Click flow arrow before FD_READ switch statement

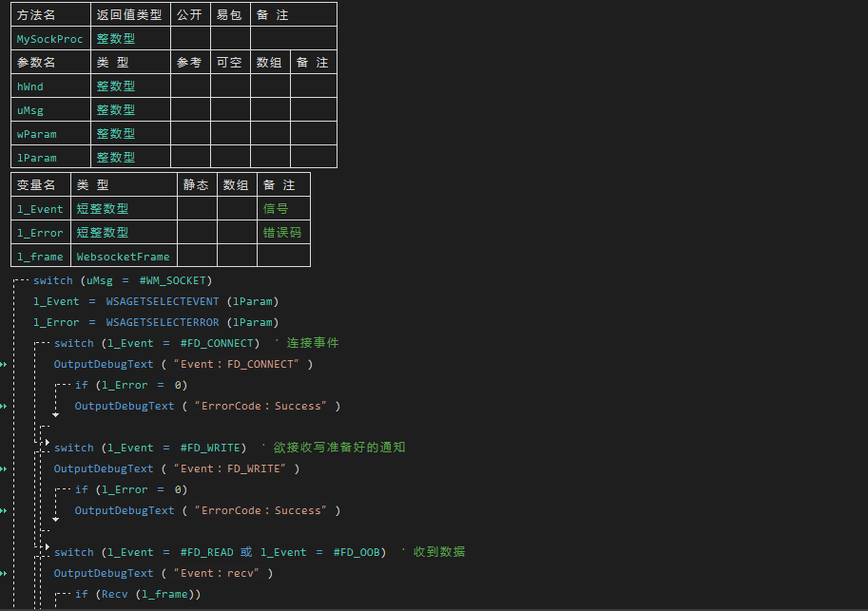(47, 547)
